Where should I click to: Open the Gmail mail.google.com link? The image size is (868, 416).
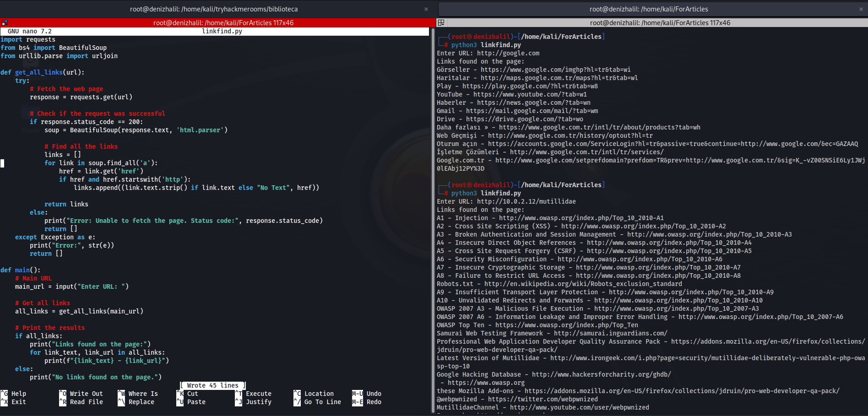[x=532, y=111]
